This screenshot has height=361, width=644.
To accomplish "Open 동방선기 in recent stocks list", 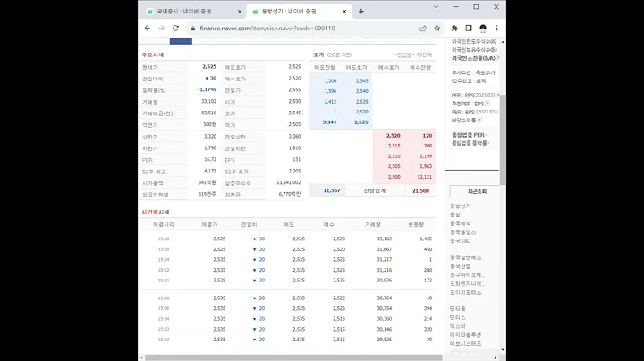I will click(x=461, y=206).
